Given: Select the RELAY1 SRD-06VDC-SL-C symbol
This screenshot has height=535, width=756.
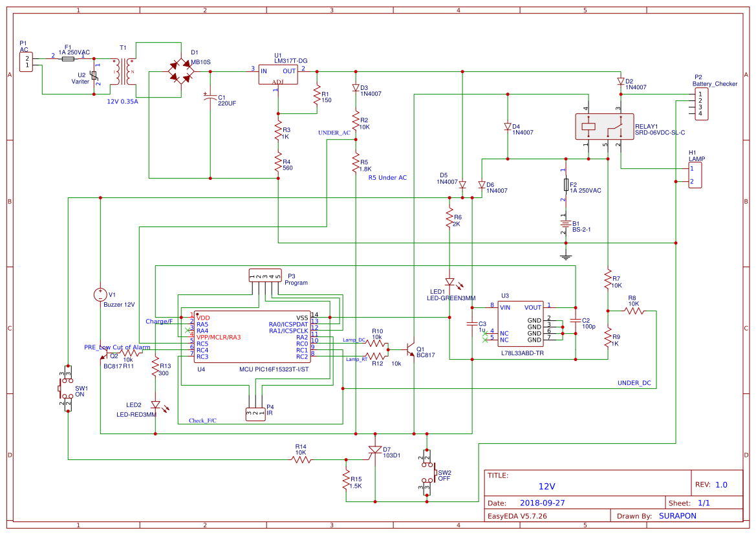Looking at the screenshot, I should pos(603,126).
